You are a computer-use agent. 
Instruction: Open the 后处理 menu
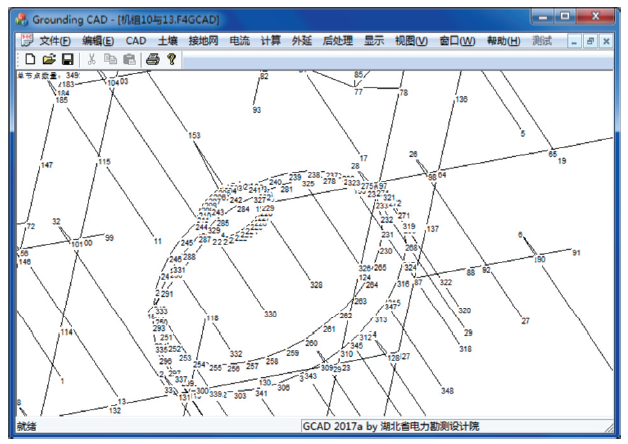click(337, 41)
